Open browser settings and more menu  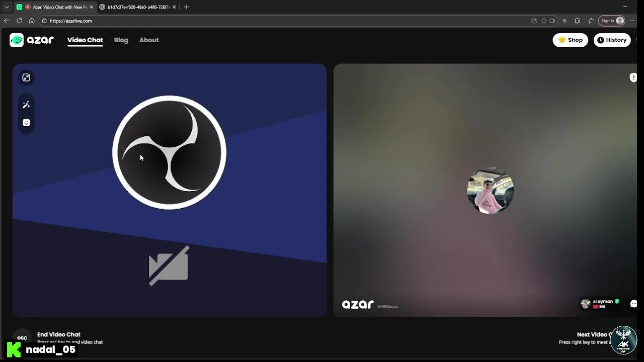tap(632, 21)
